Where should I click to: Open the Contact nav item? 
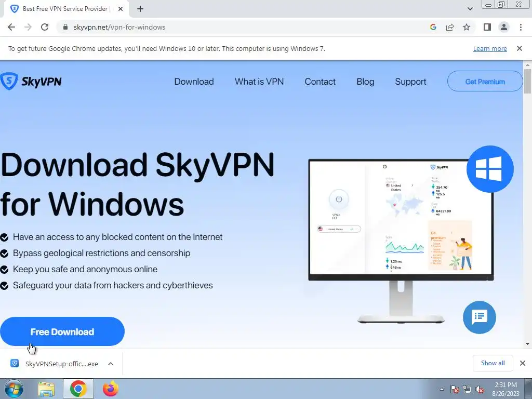(x=320, y=82)
